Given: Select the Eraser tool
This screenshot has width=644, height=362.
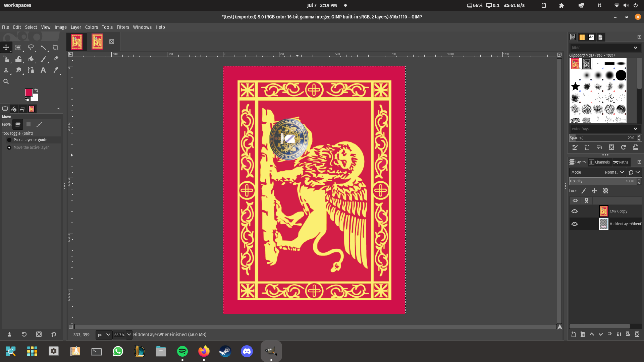Looking at the screenshot, I should [x=56, y=59].
